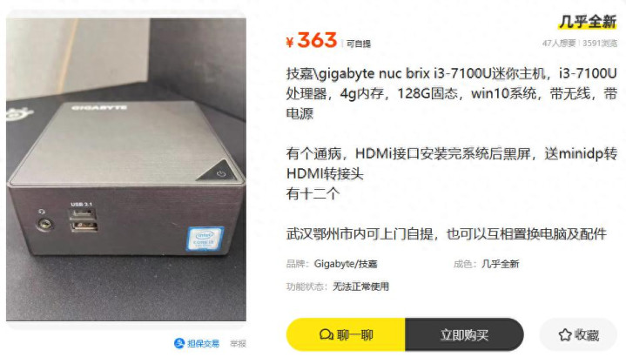Click the 举报 report link
Viewport: 626px width, 364px height.
pos(238,344)
